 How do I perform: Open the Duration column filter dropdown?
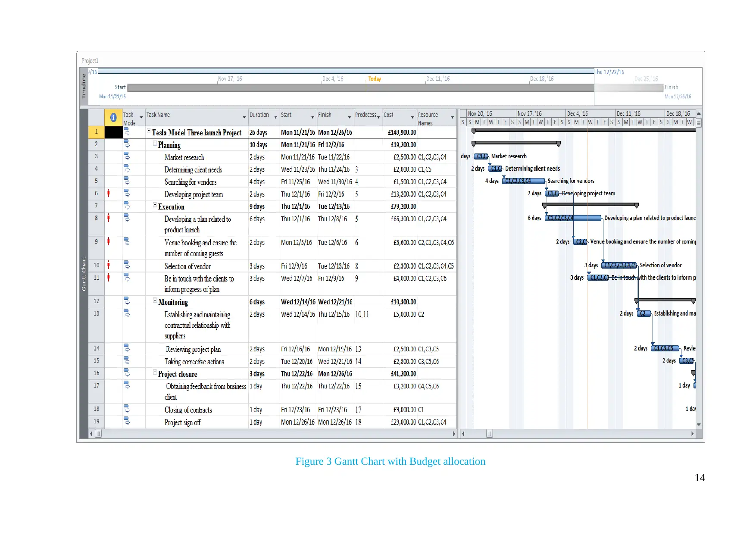276,117
